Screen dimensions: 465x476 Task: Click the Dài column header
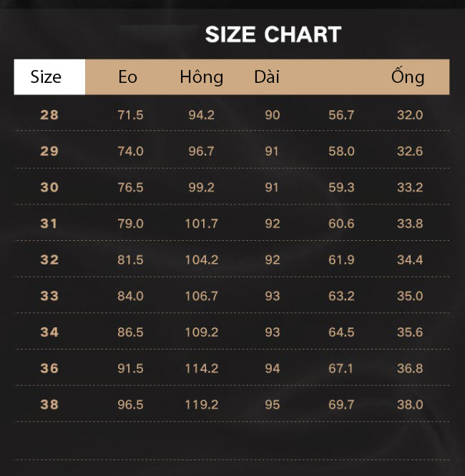(267, 76)
